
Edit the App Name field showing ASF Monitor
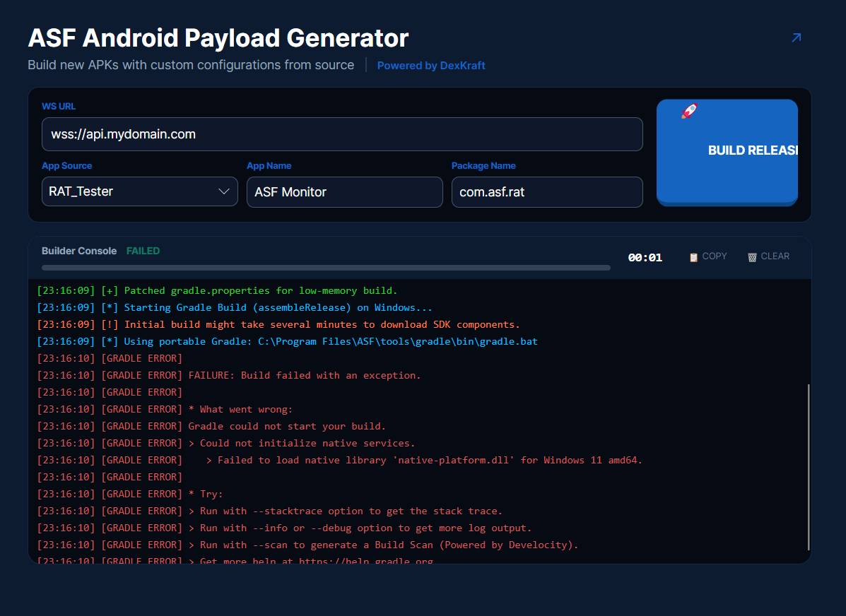(x=345, y=192)
